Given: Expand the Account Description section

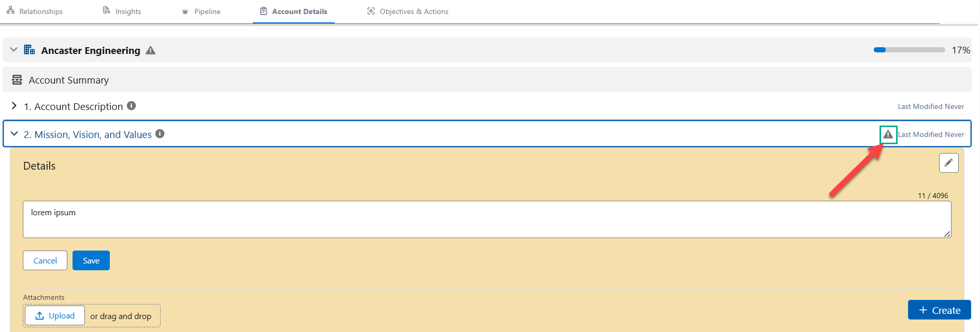Looking at the screenshot, I should click(14, 106).
